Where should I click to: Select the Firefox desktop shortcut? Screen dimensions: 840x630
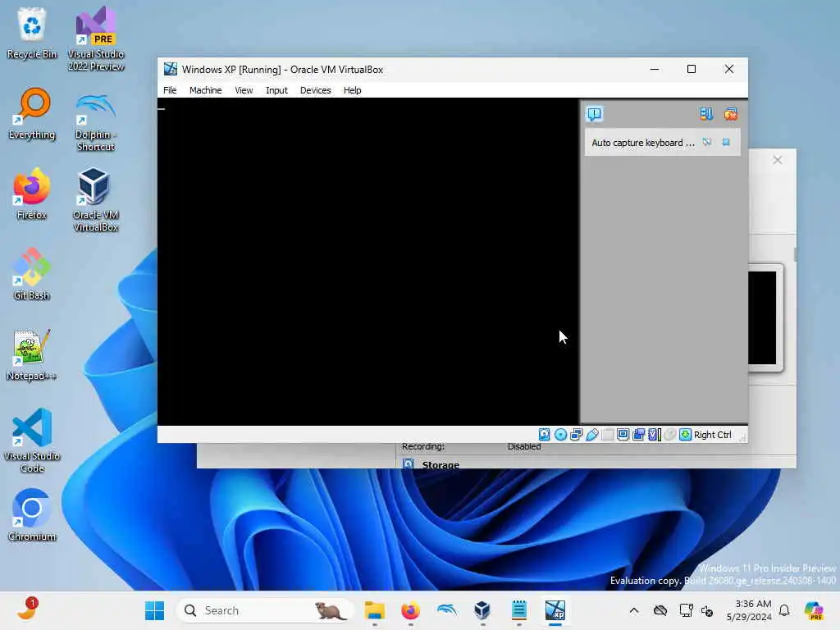point(32,194)
